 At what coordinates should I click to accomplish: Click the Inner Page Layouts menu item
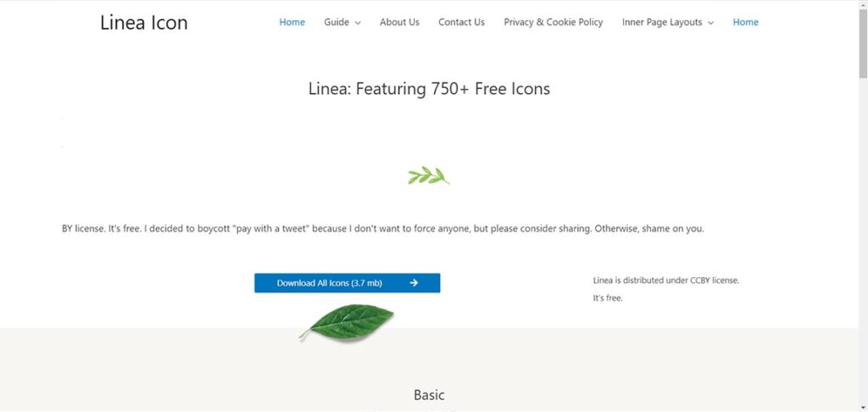point(662,22)
